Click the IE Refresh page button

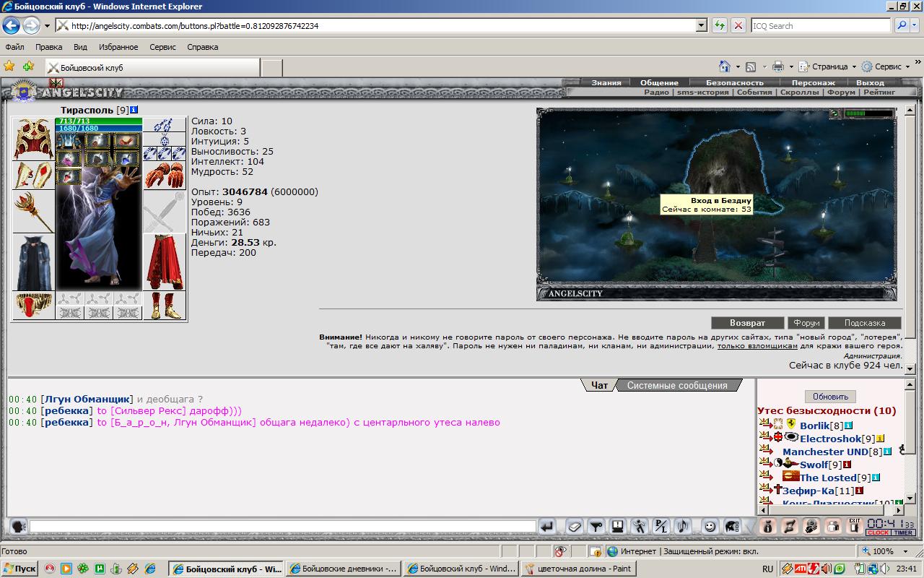click(x=719, y=25)
